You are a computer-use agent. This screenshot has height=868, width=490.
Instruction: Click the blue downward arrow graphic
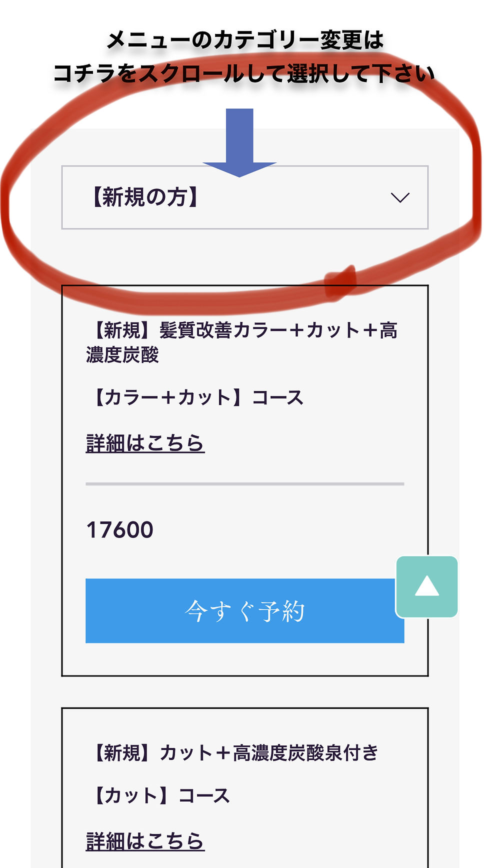[239, 143]
